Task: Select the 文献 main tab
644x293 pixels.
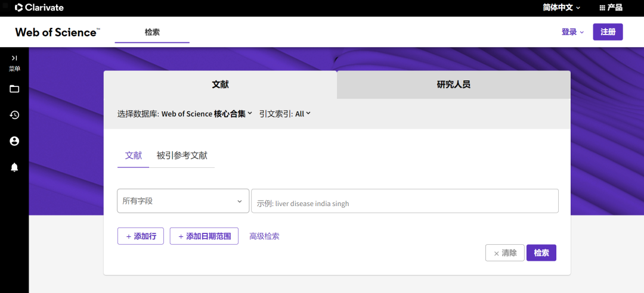Action: [x=220, y=85]
